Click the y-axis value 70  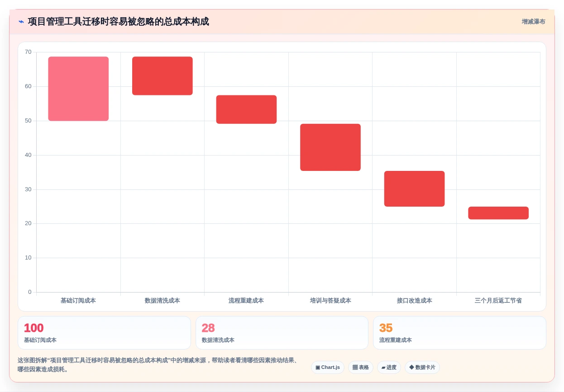tap(28, 52)
